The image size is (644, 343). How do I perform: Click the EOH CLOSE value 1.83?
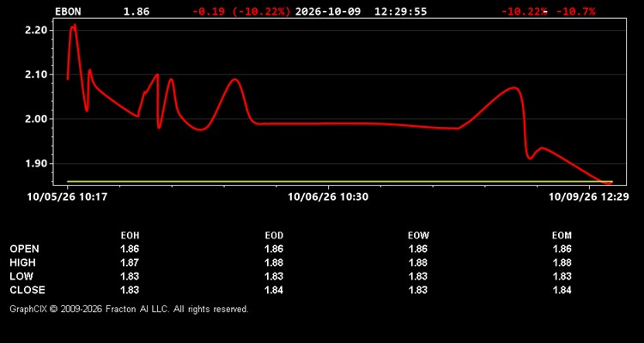click(x=130, y=290)
